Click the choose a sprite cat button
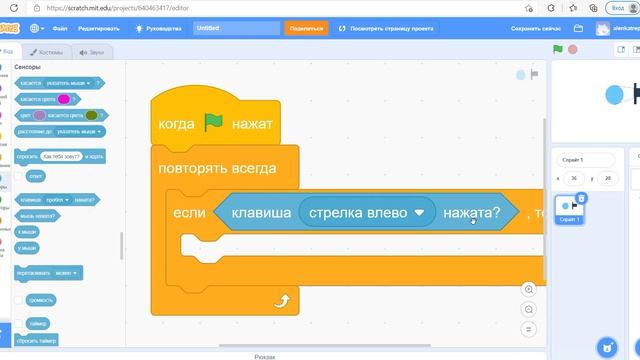 pos(607,348)
